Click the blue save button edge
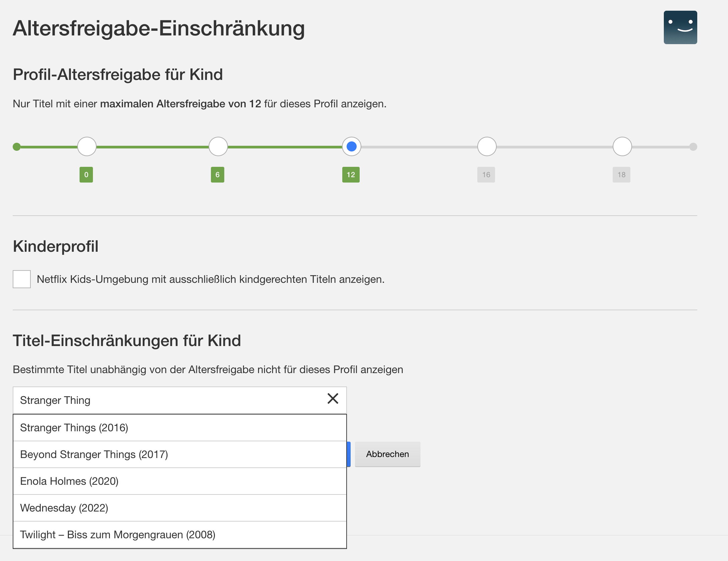The width and height of the screenshot is (728, 561). (x=349, y=454)
